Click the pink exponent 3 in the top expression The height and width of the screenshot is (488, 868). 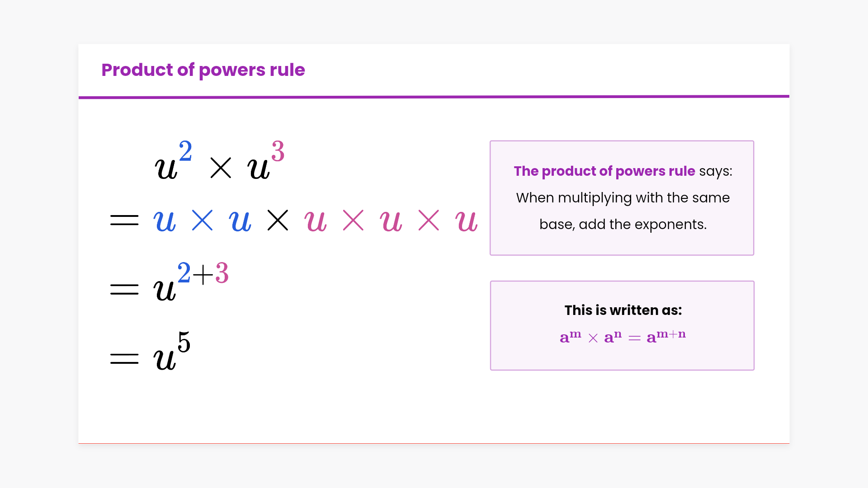[278, 151]
